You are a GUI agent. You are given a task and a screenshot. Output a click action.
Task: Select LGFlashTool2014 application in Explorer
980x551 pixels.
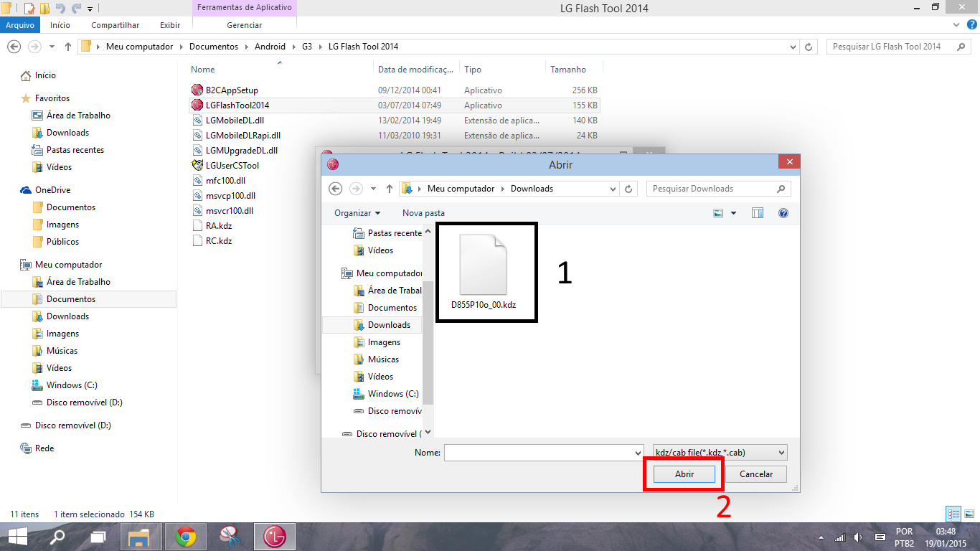[x=237, y=105]
